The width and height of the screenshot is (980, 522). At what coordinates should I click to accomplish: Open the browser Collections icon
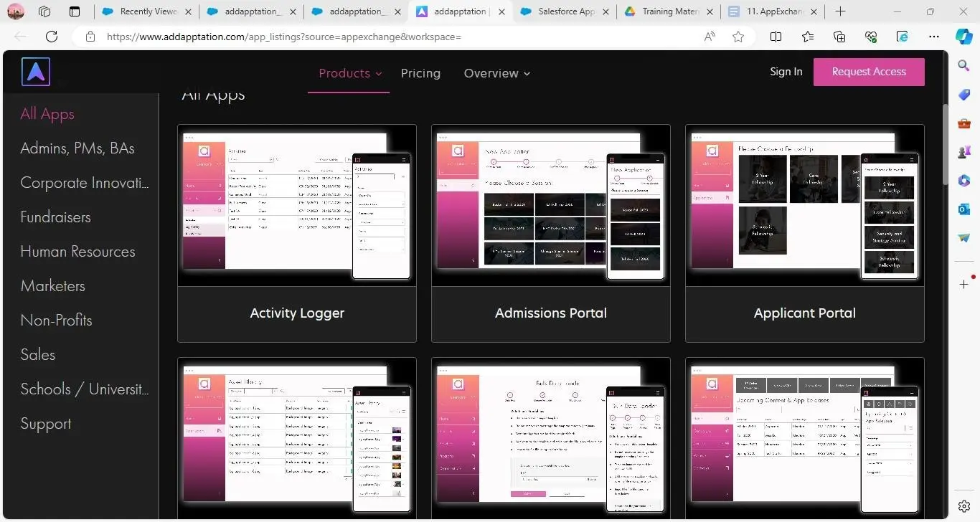(839, 37)
